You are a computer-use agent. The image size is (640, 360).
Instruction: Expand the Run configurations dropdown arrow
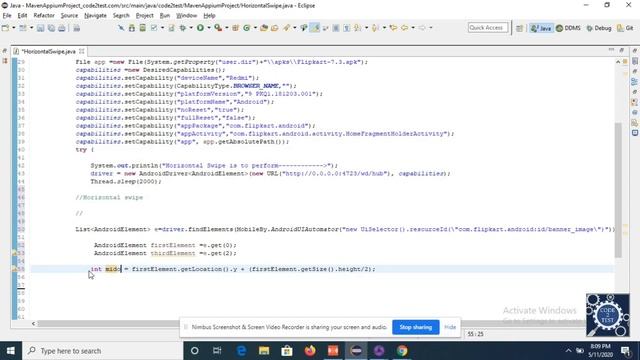click(209, 28)
